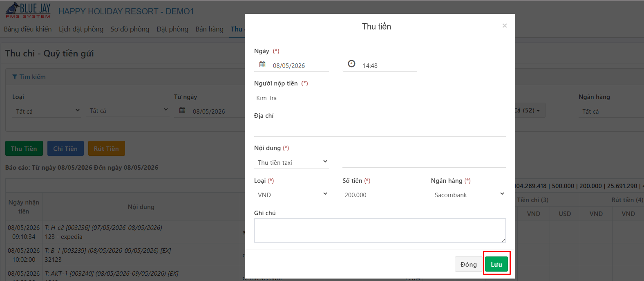Open the Loại currency dropdown showing VND
This screenshot has height=281, width=644.
pos(291,195)
